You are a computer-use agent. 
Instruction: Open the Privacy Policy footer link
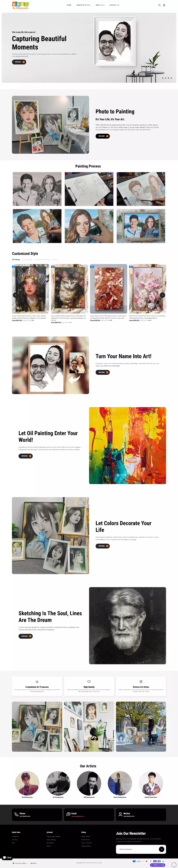[x=86, y=837]
